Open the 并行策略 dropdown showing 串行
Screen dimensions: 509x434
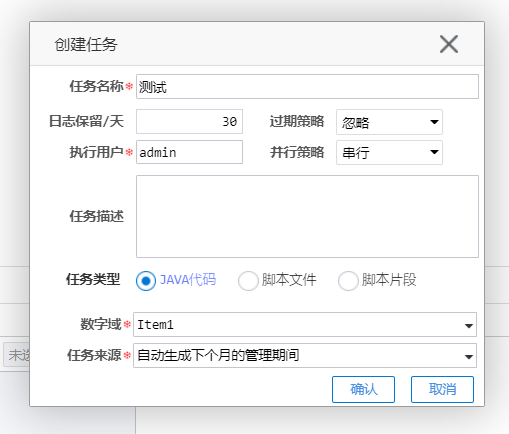pos(389,153)
